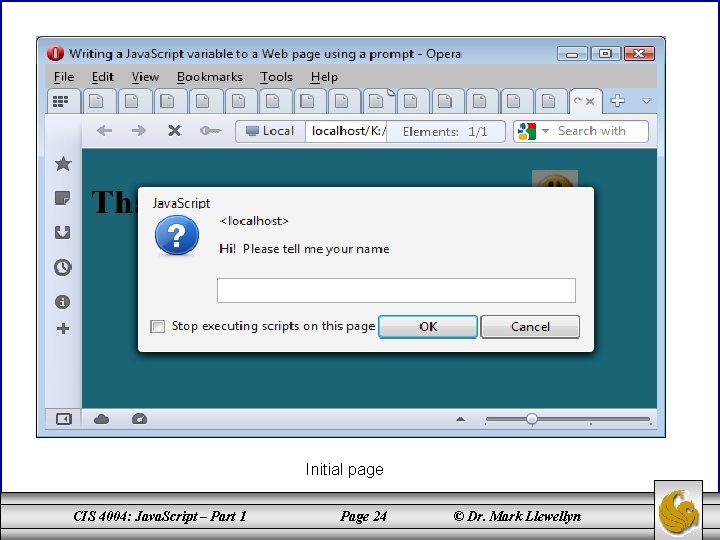Click the OK button in the dialog
The width and height of the screenshot is (720, 540).
(x=428, y=326)
